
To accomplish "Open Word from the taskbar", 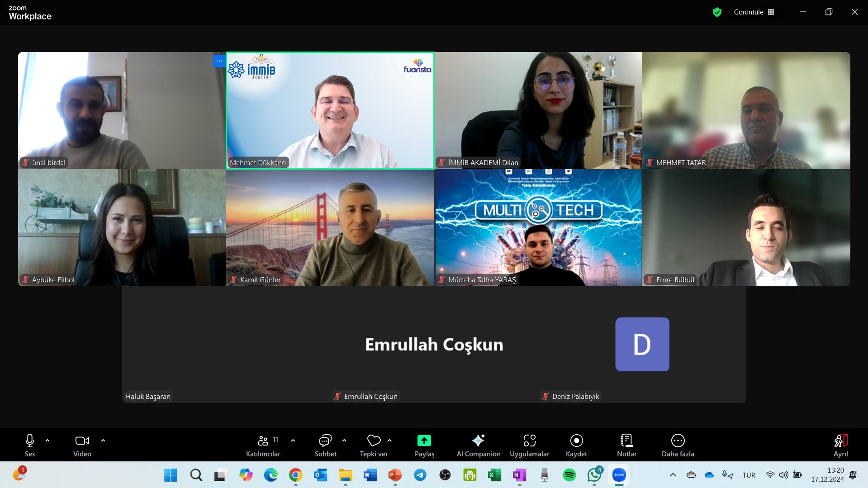I will [370, 475].
